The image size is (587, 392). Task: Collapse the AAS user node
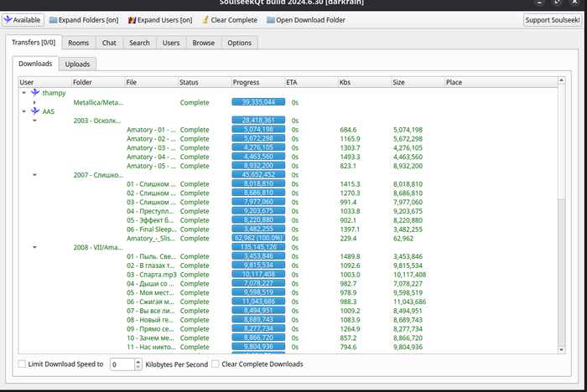pyautogui.click(x=24, y=111)
